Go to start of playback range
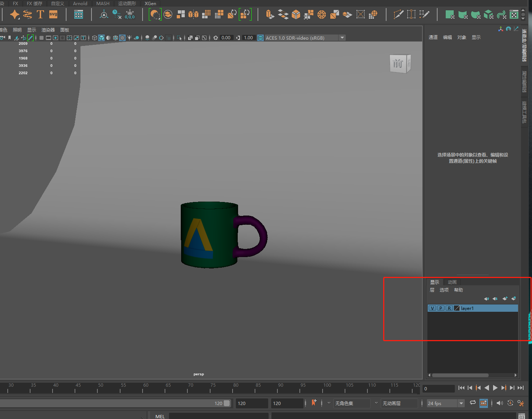The image size is (532, 419). [461, 388]
